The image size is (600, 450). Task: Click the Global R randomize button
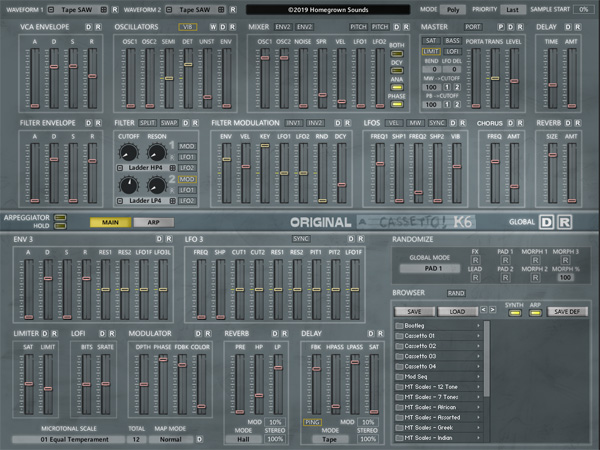coord(564,222)
